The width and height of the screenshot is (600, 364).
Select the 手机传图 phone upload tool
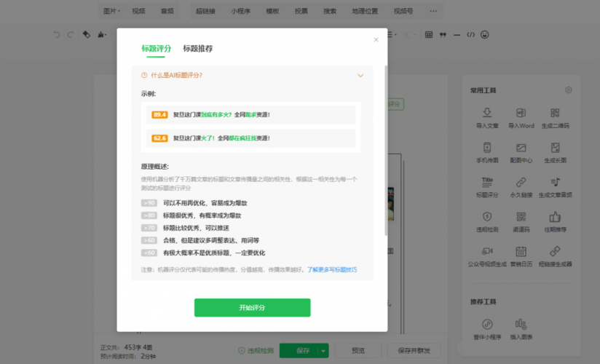click(486, 152)
